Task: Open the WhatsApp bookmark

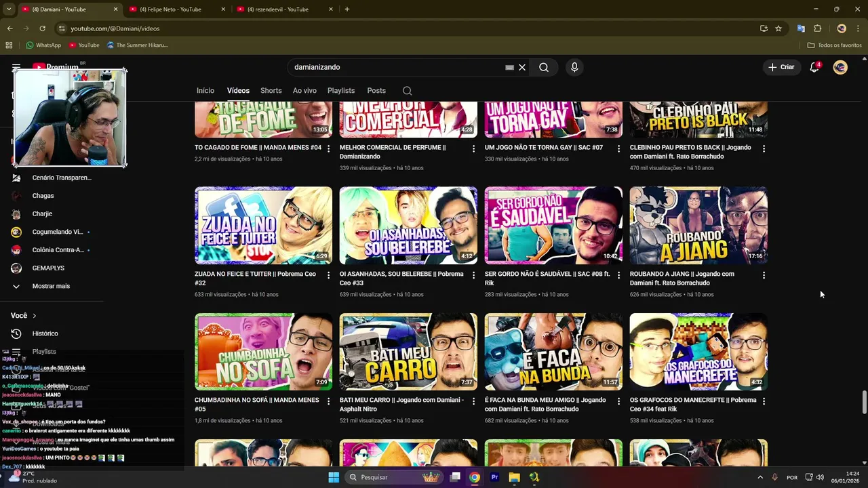Action: (x=43, y=45)
